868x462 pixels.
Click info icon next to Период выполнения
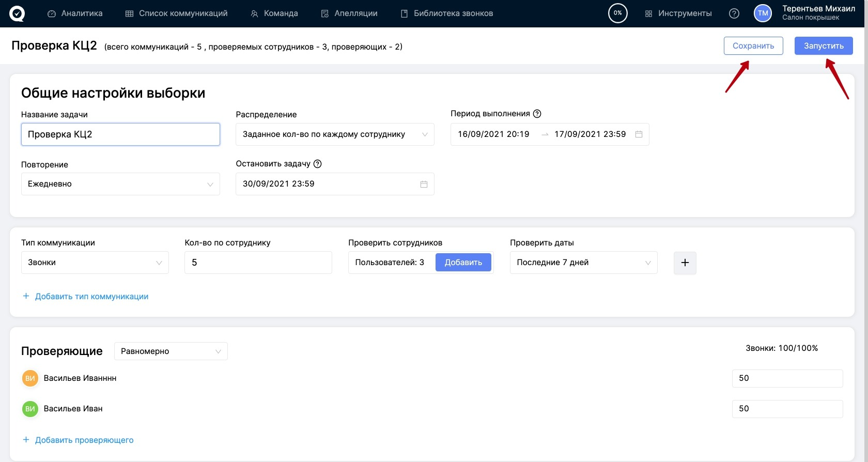point(537,114)
